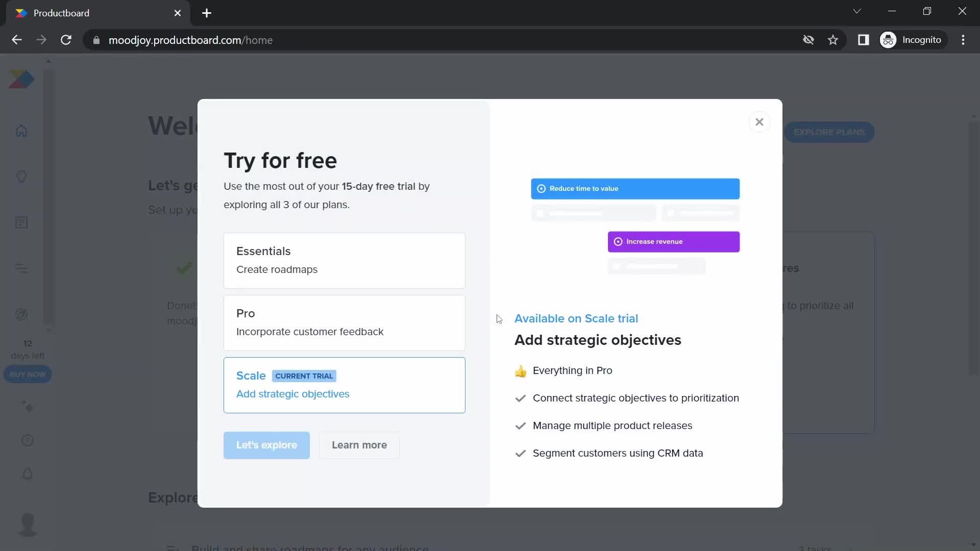Open the tab search dropdown arrow
The height and width of the screenshot is (551, 980).
(857, 11)
